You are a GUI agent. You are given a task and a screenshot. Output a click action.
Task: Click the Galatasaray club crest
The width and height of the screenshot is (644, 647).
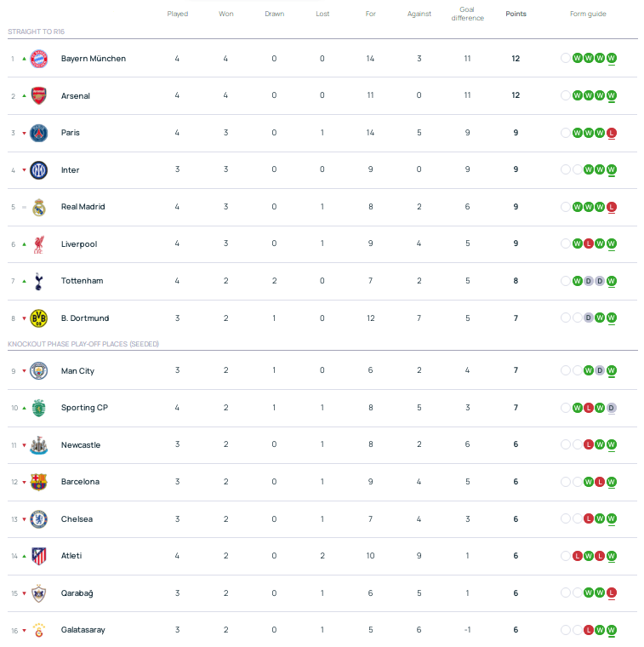(39, 630)
